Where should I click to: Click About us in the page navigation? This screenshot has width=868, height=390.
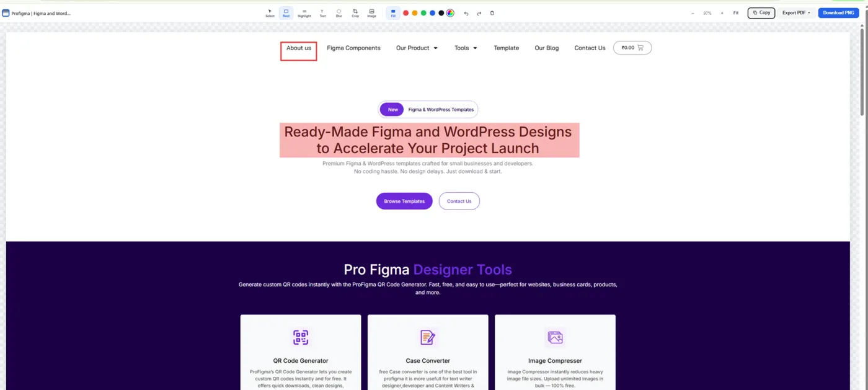pyautogui.click(x=299, y=48)
